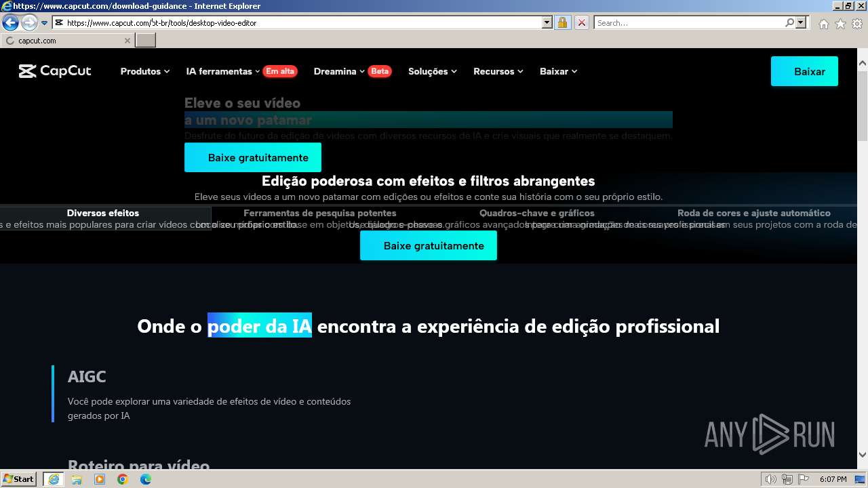The image size is (868, 488).
Task: Click the page scrollbar down arrow
Action: [x=863, y=455]
